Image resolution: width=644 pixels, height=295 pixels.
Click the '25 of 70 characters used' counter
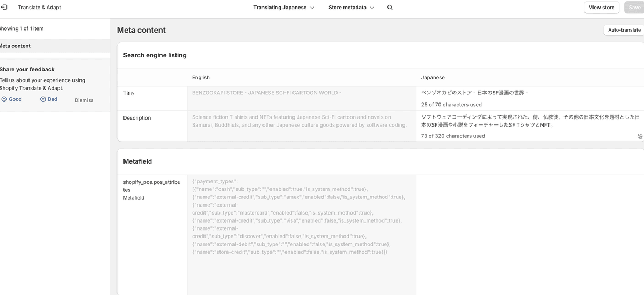point(451,105)
